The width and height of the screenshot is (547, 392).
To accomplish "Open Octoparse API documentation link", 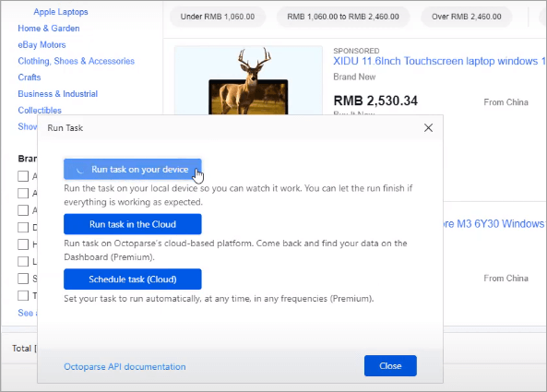I will [x=125, y=366].
